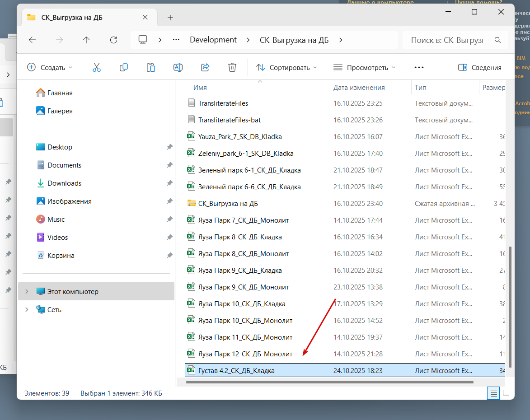Select Яуза Парк 9_СК_ДБ_Монолит file
Image resolution: width=530 pixels, height=420 pixels.
click(345, 287)
